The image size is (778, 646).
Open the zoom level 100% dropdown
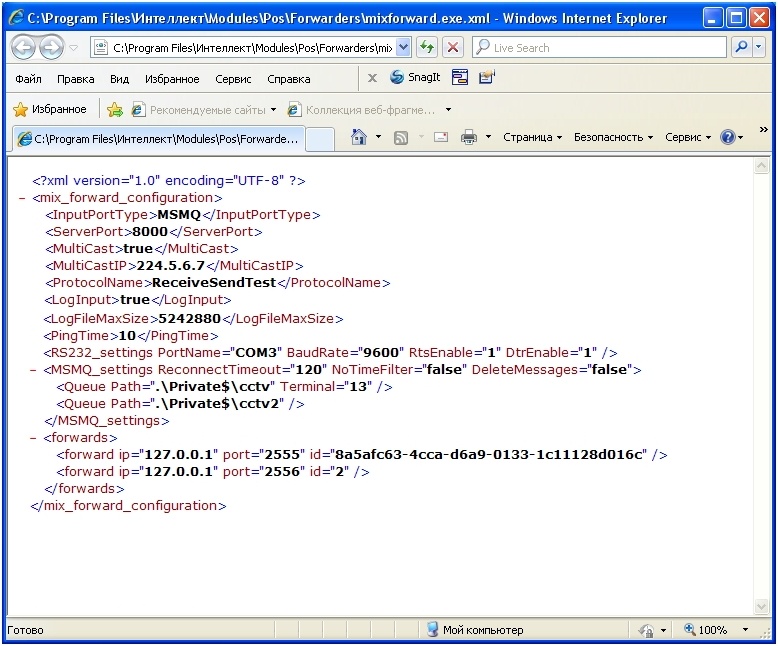point(745,630)
